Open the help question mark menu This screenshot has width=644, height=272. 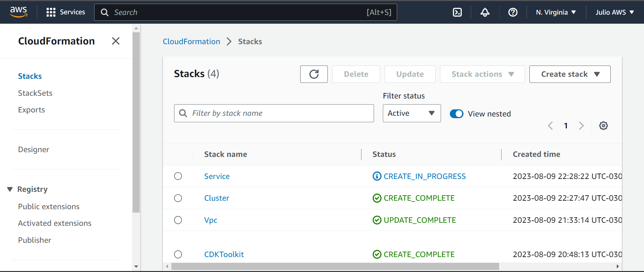tap(513, 12)
